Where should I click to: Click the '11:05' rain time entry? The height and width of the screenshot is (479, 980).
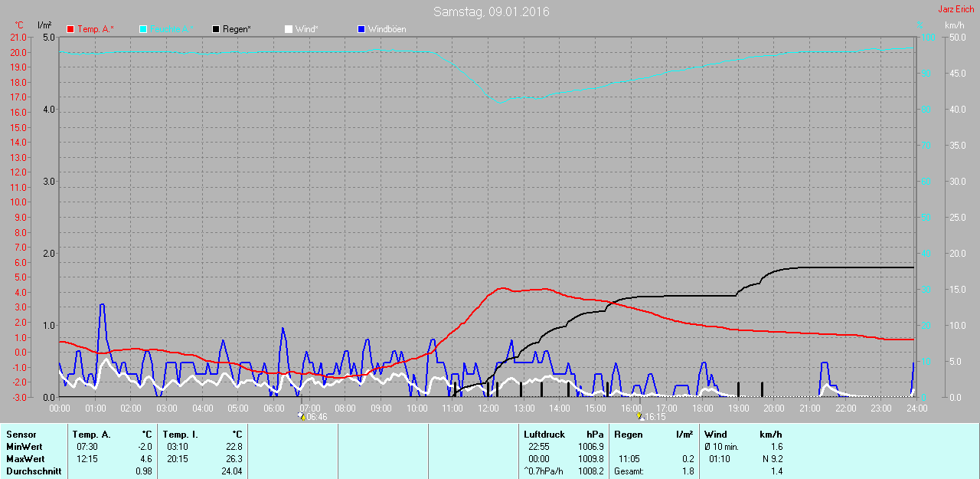click(629, 459)
